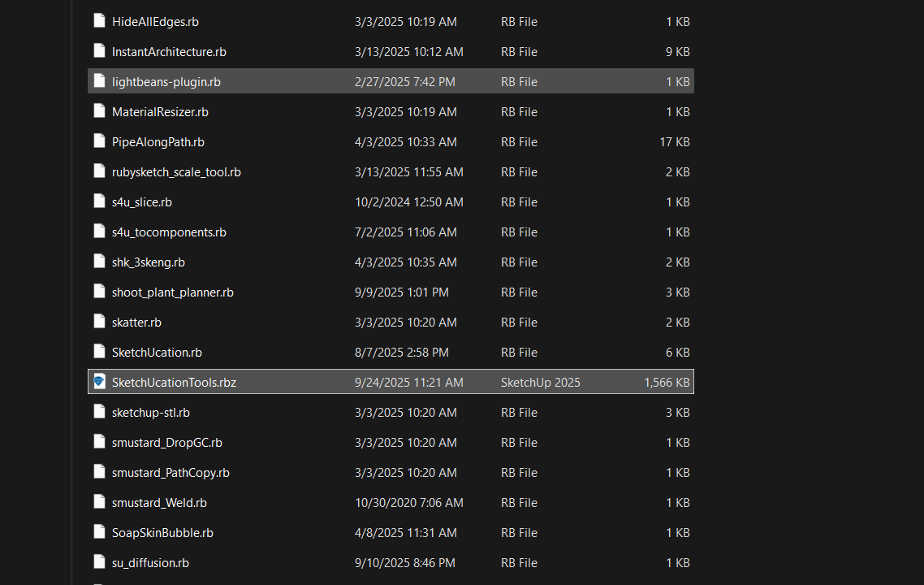
Task: Click the rubysketch_scale_tool.rb file name
Action: (x=177, y=172)
